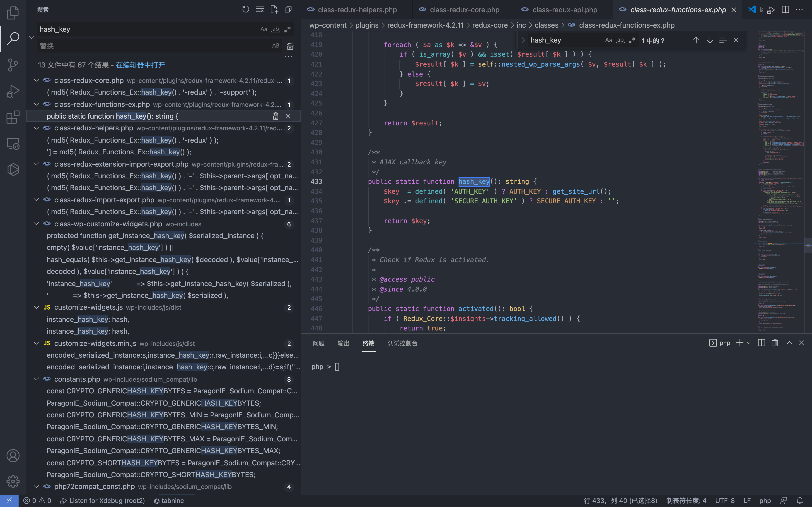Toggle Use Regular Expression in sidebar search
Screen dimensions: 812x507
[288, 29]
